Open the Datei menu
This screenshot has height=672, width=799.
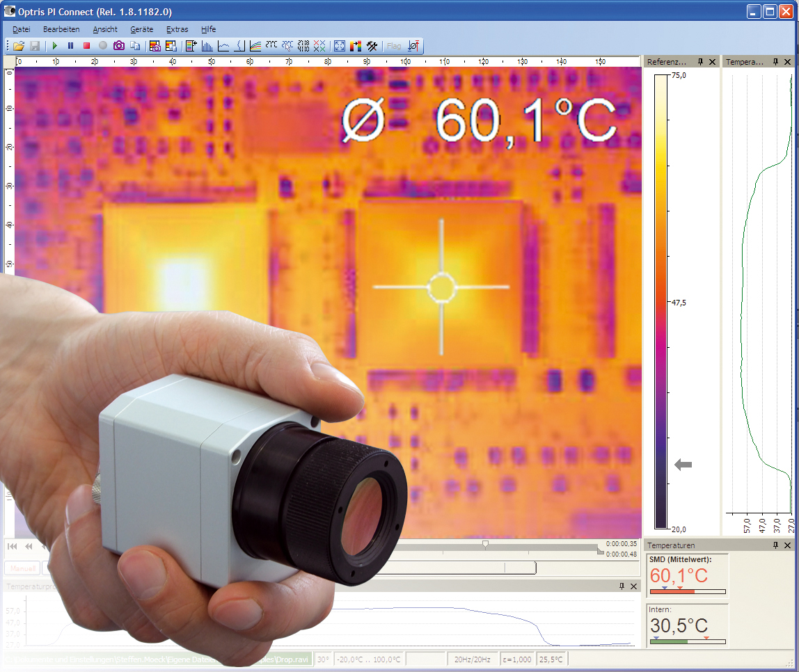22,29
